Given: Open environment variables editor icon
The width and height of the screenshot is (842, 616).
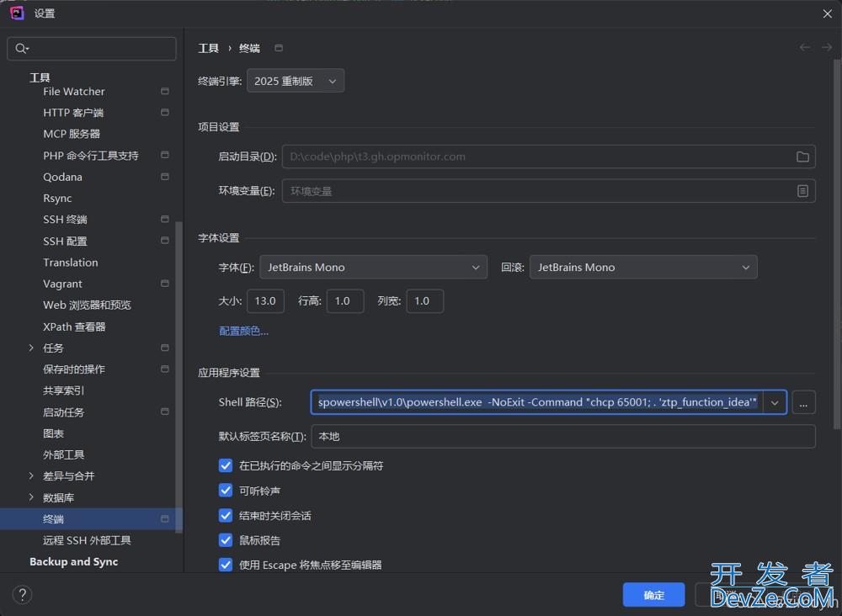Looking at the screenshot, I should (802, 191).
